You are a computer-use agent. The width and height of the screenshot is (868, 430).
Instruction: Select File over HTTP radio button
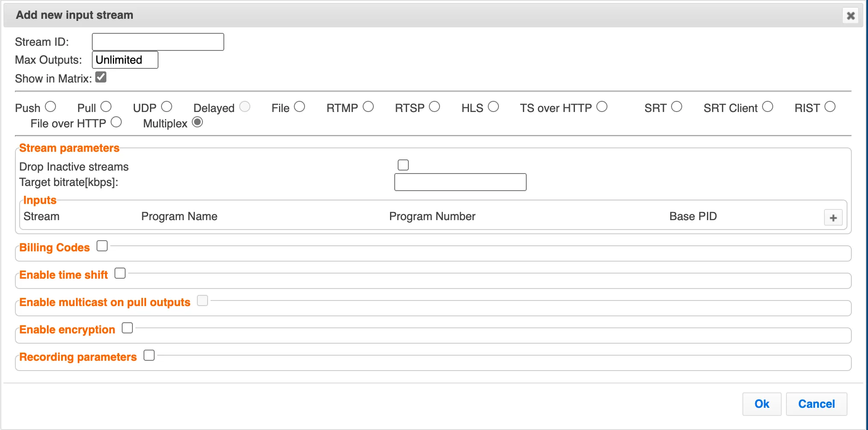click(x=116, y=122)
